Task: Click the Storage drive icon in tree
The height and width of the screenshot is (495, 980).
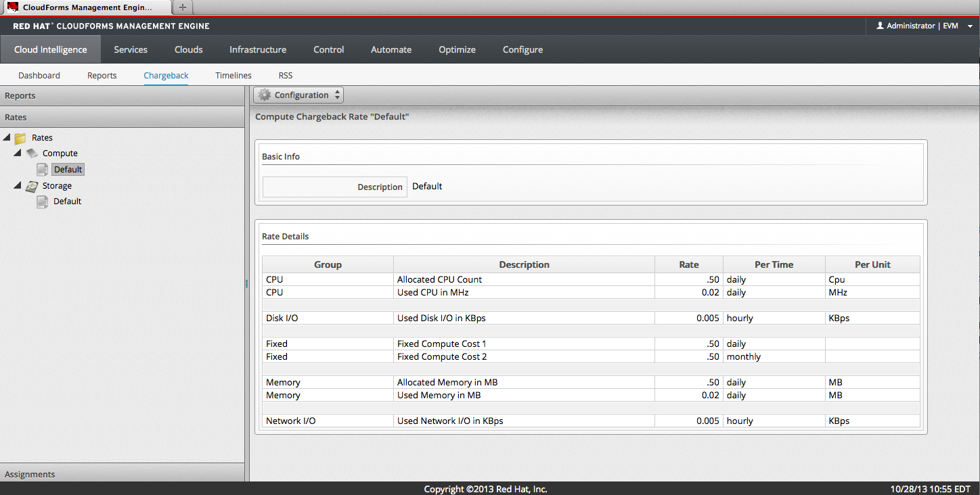Action: (32, 186)
